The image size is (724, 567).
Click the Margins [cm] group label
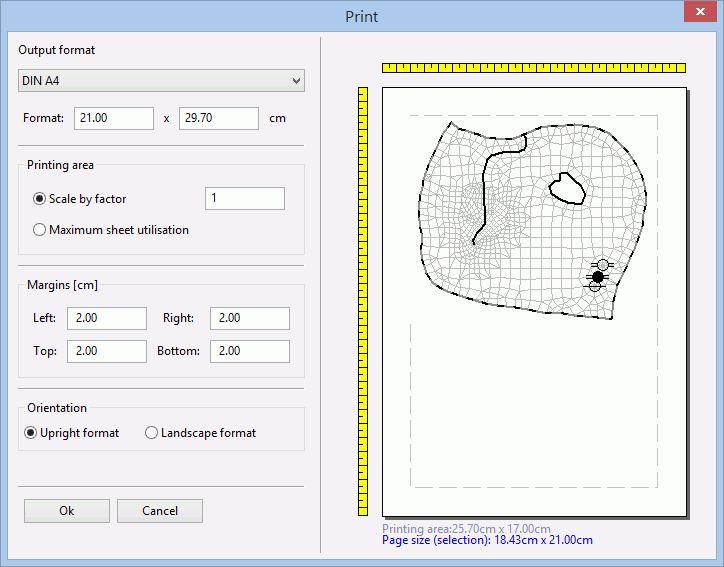[x=62, y=285]
